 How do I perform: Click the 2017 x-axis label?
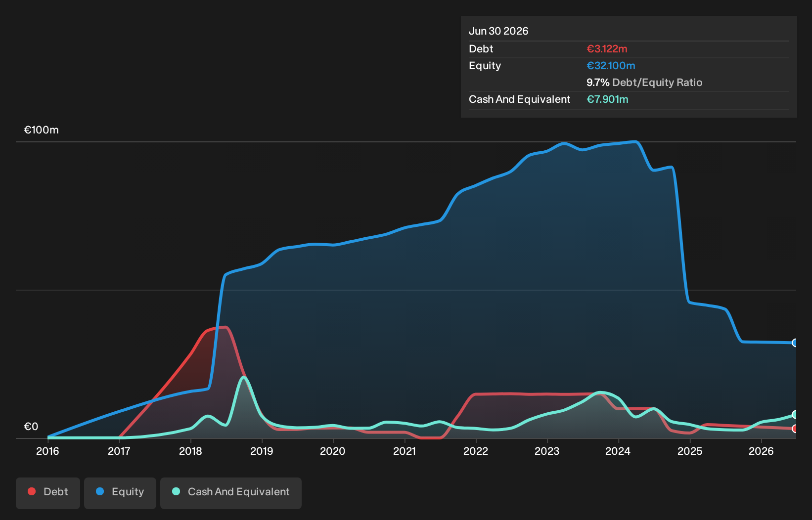coord(119,451)
